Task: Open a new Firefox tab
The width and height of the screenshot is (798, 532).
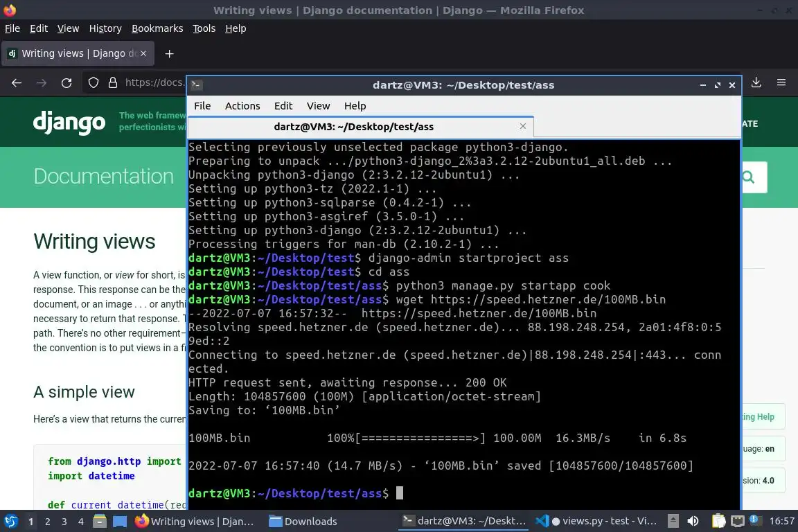Action: 170,53
